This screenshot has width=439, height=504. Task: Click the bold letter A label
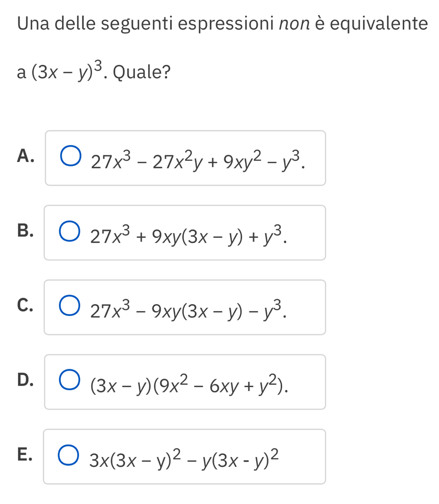coord(25,156)
